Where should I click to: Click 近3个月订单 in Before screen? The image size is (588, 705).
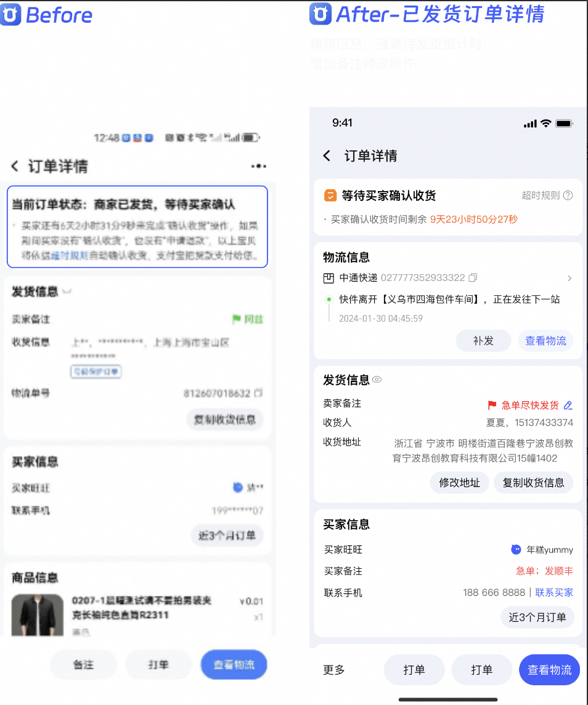pyautogui.click(x=227, y=536)
